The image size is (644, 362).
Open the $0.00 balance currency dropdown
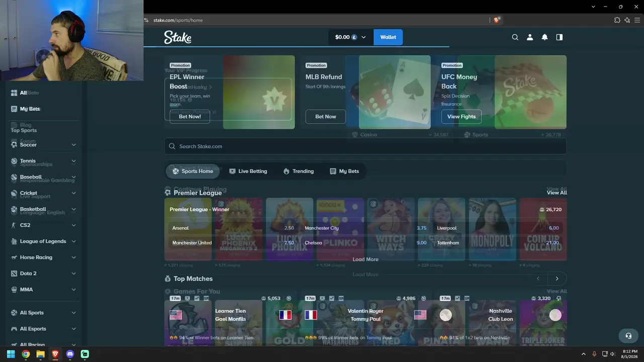351,37
